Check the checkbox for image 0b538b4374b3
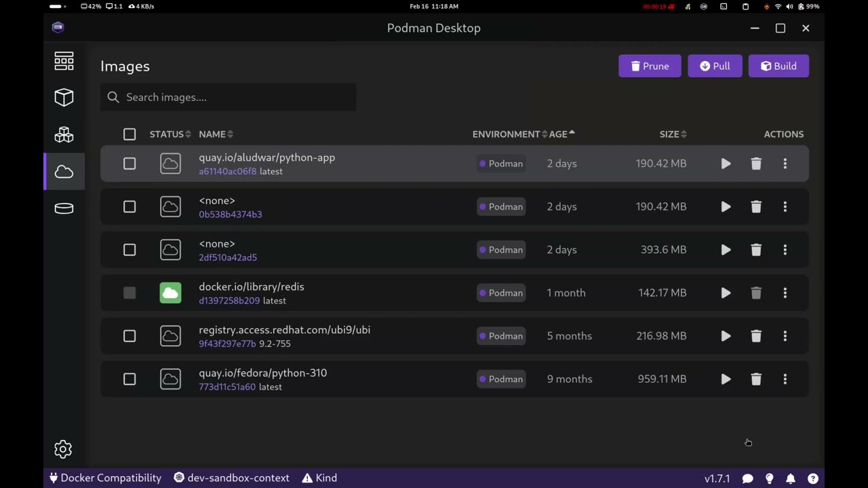The image size is (868, 488). [130, 207]
